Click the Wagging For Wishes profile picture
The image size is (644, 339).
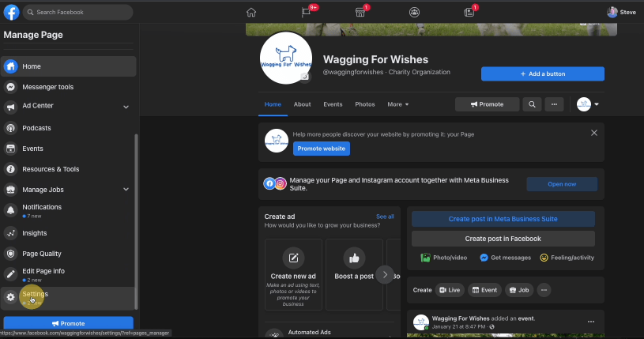tap(286, 58)
